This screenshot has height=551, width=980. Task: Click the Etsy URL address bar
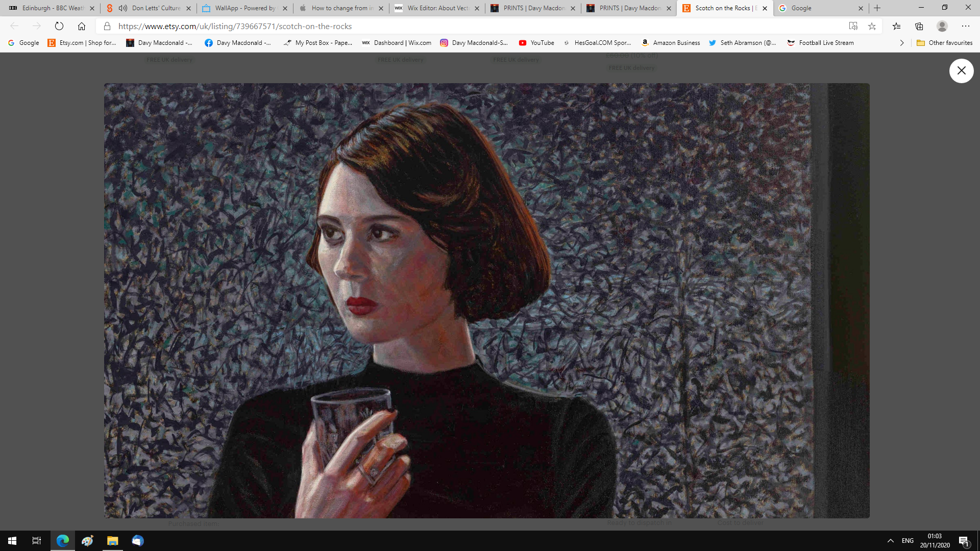click(x=357, y=26)
